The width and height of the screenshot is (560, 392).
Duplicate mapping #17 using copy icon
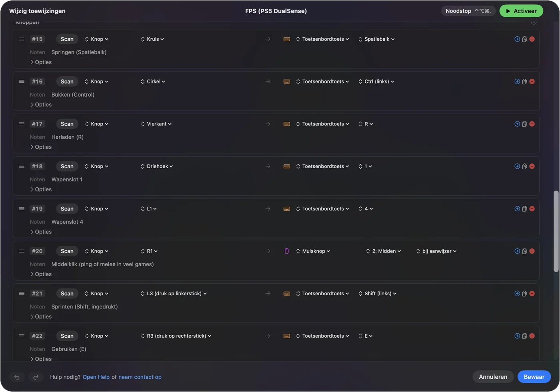point(524,124)
